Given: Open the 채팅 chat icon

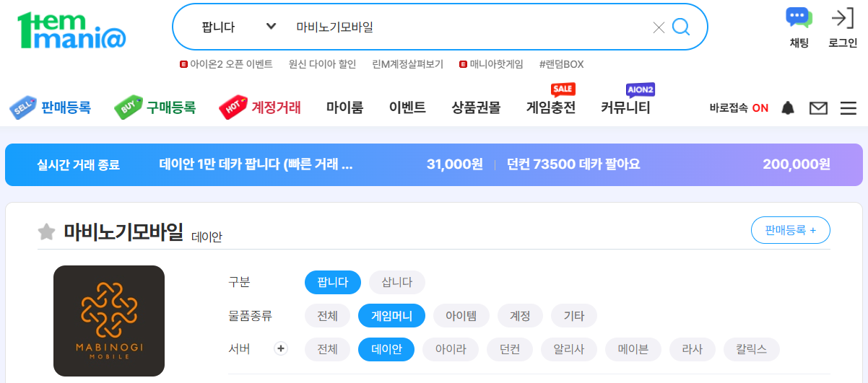Looking at the screenshot, I should coord(799,27).
